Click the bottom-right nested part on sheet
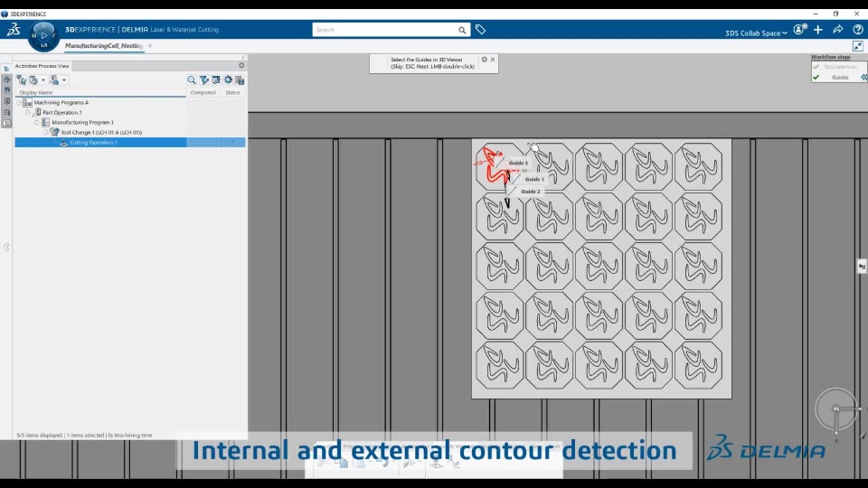Image resolution: width=868 pixels, height=488 pixels. pos(699,365)
